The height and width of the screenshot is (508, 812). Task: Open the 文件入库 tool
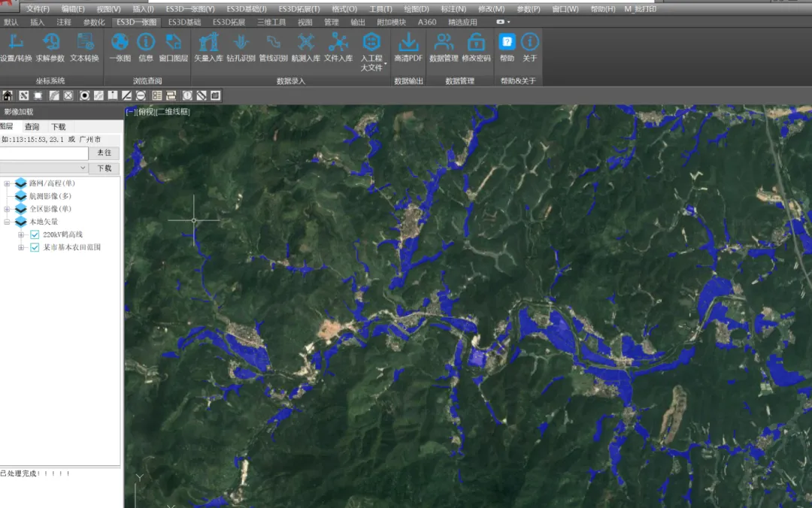(338, 47)
